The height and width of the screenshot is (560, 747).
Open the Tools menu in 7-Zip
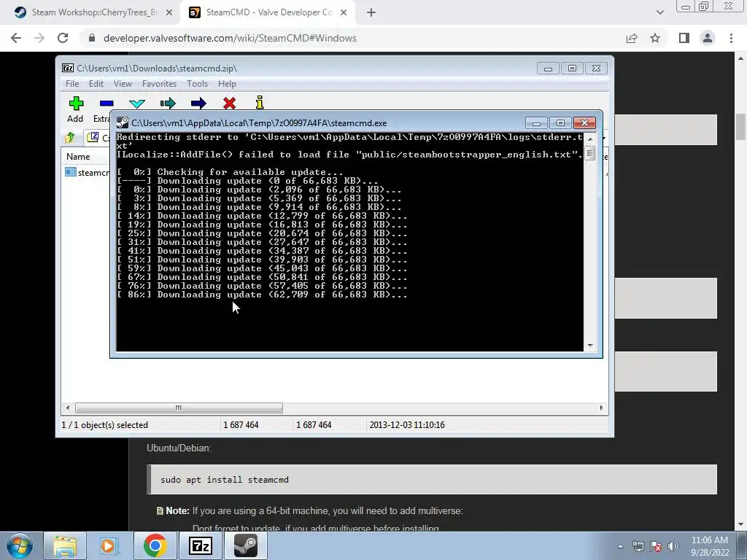tap(197, 84)
